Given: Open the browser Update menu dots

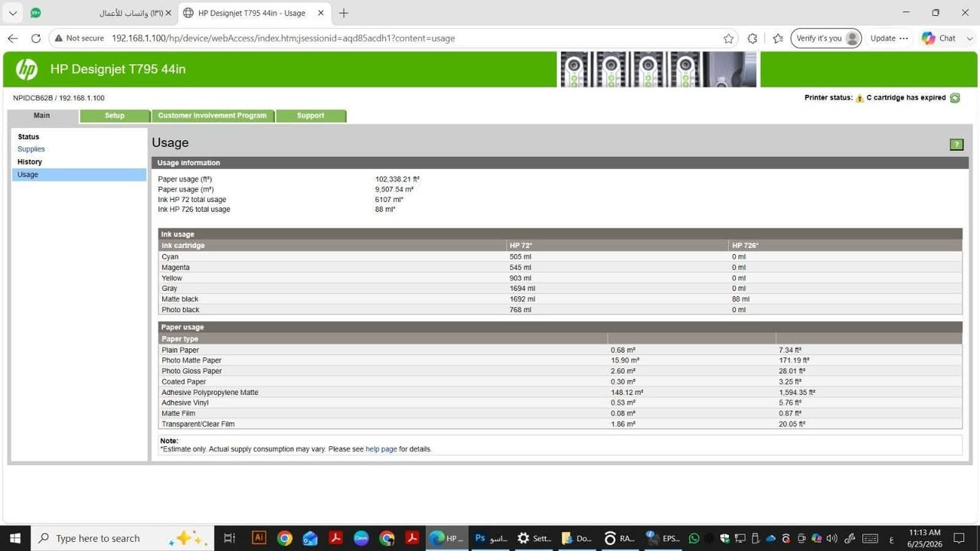Looking at the screenshot, I should (904, 38).
